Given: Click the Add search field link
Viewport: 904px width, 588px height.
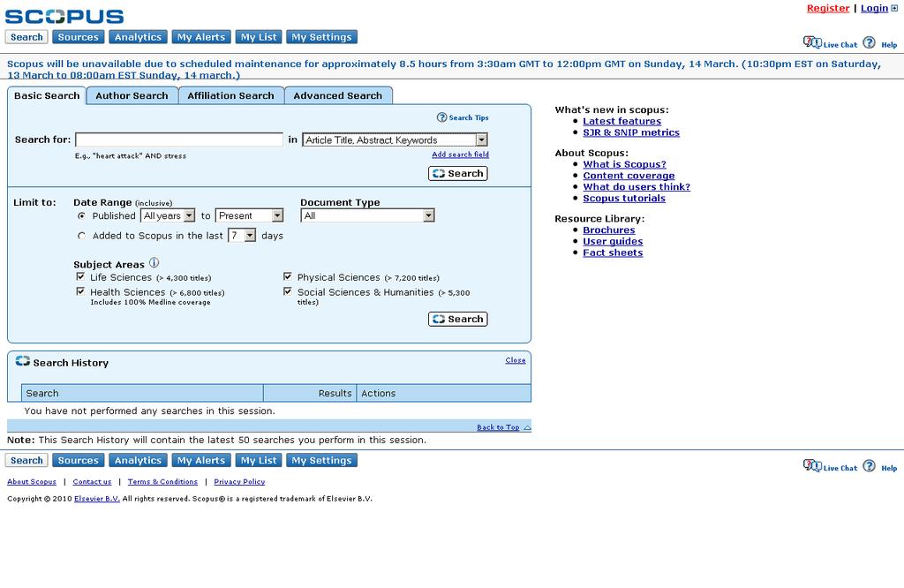Looking at the screenshot, I should (460, 155).
